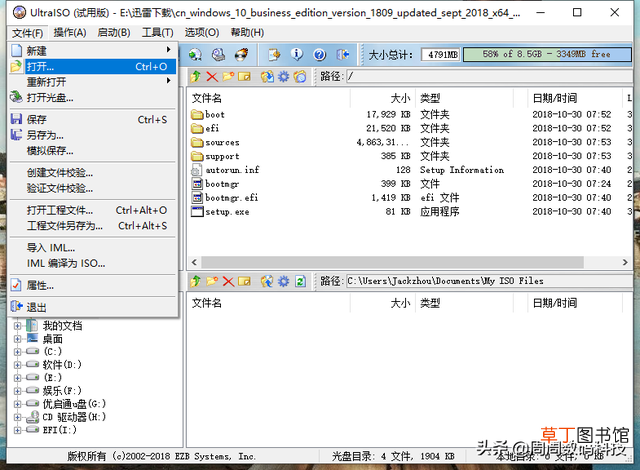Click the add icon in local pane toolbar
The height and width of the screenshot is (470, 640).
[267, 281]
